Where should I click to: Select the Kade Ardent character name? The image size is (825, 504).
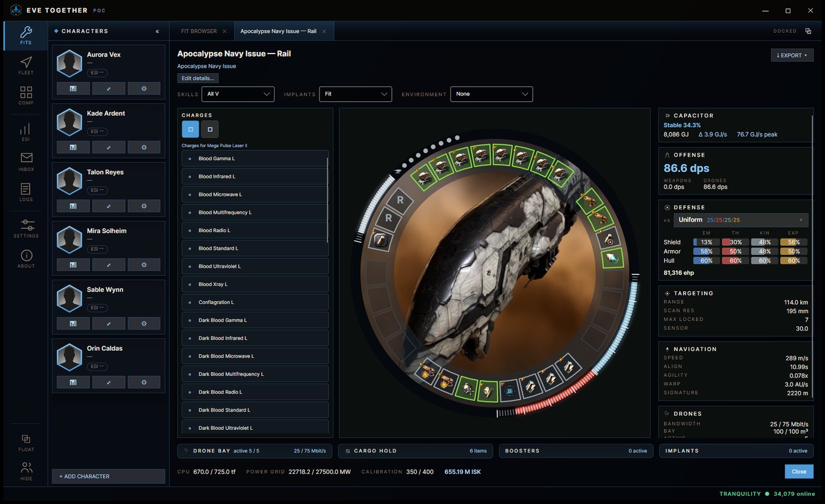105,114
